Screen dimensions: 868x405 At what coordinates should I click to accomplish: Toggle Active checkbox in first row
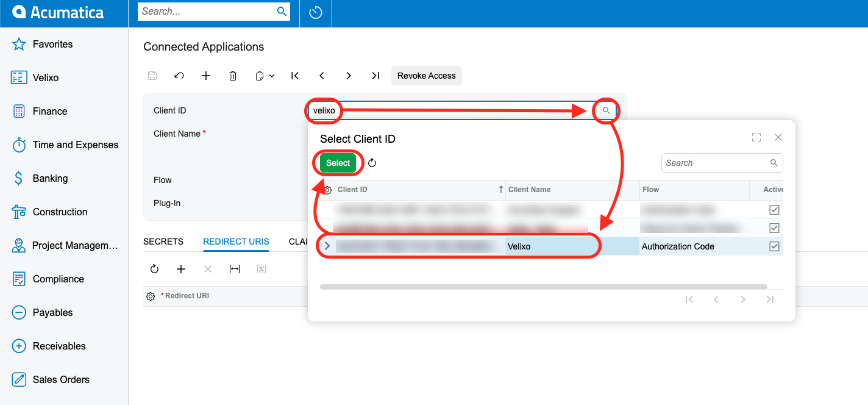775,210
